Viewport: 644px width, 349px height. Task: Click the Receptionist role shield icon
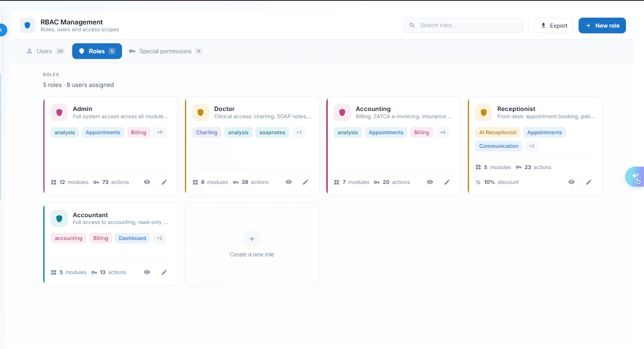point(484,113)
